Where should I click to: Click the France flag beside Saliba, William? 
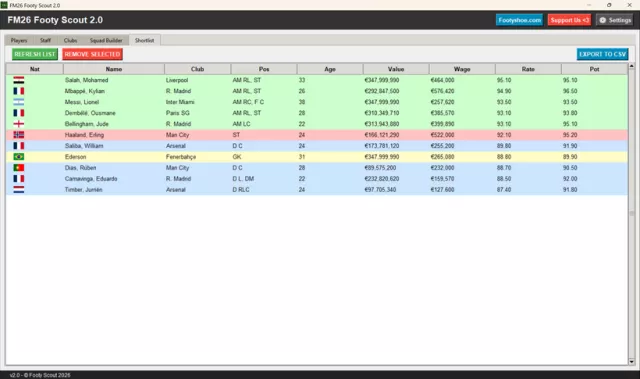pos(19,146)
